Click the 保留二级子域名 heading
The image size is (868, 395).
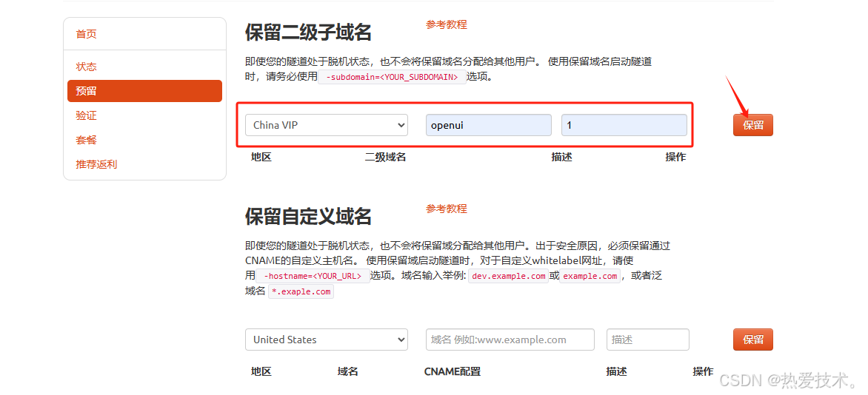tap(308, 33)
